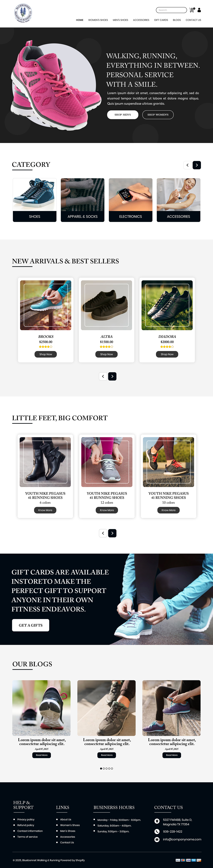
Task: Open the Electronics category thumbnail
Action: click(x=131, y=200)
